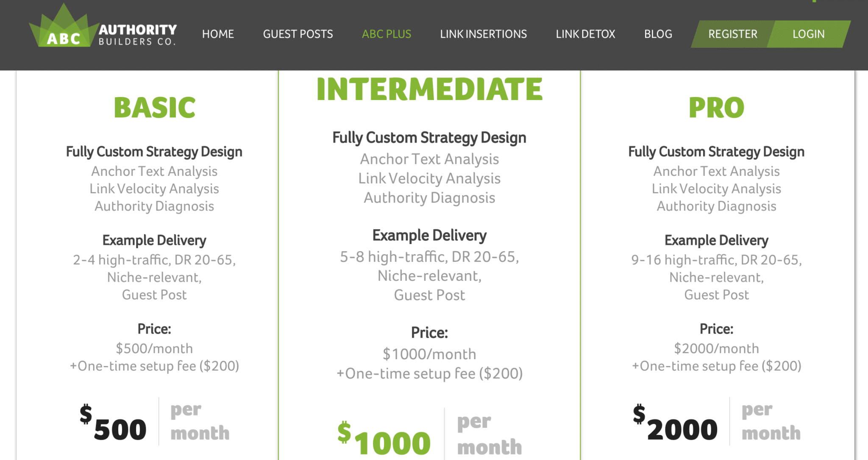Image resolution: width=868 pixels, height=460 pixels.
Task: Navigate to Link Detox
Action: (x=585, y=34)
